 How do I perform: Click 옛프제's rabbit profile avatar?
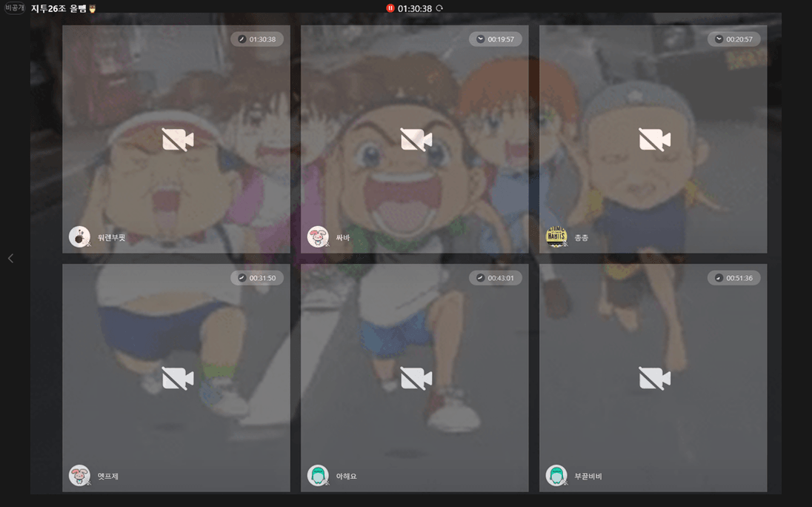(79, 475)
